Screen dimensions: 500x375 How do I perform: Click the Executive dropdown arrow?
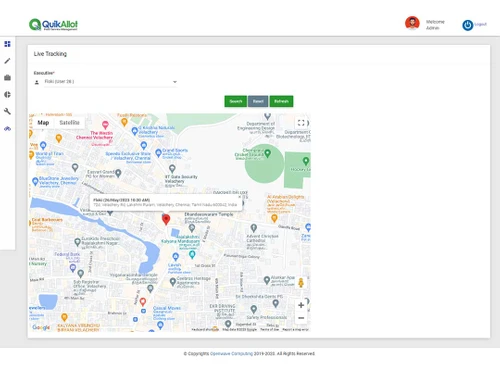pos(175,82)
